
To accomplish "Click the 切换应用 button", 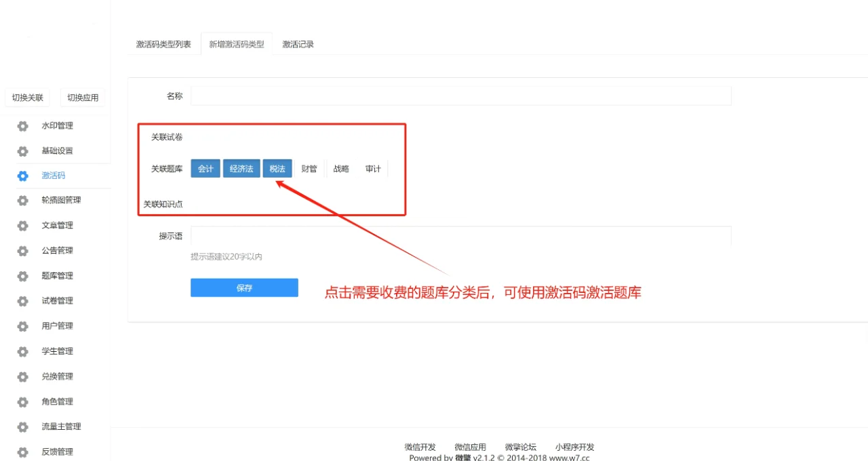I will [81, 97].
